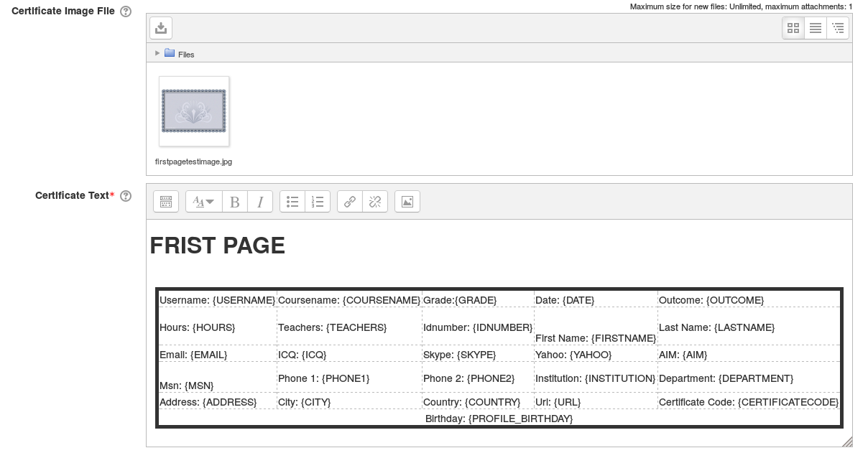Apply italic formatting in the editor
This screenshot has height=453, width=868.
pos(259,201)
